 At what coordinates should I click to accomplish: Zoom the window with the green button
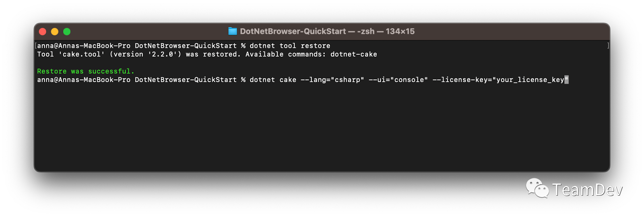(67, 31)
